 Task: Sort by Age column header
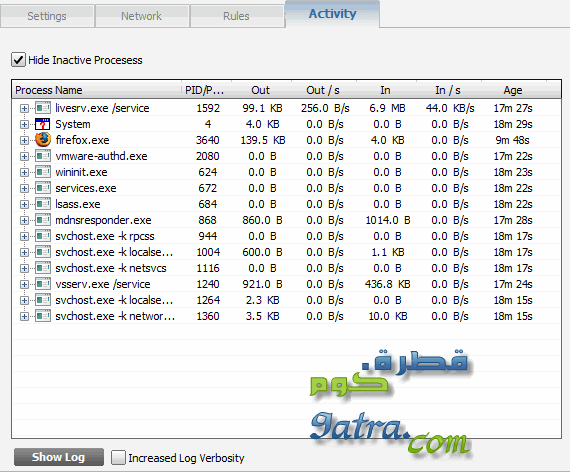pos(513,90)
